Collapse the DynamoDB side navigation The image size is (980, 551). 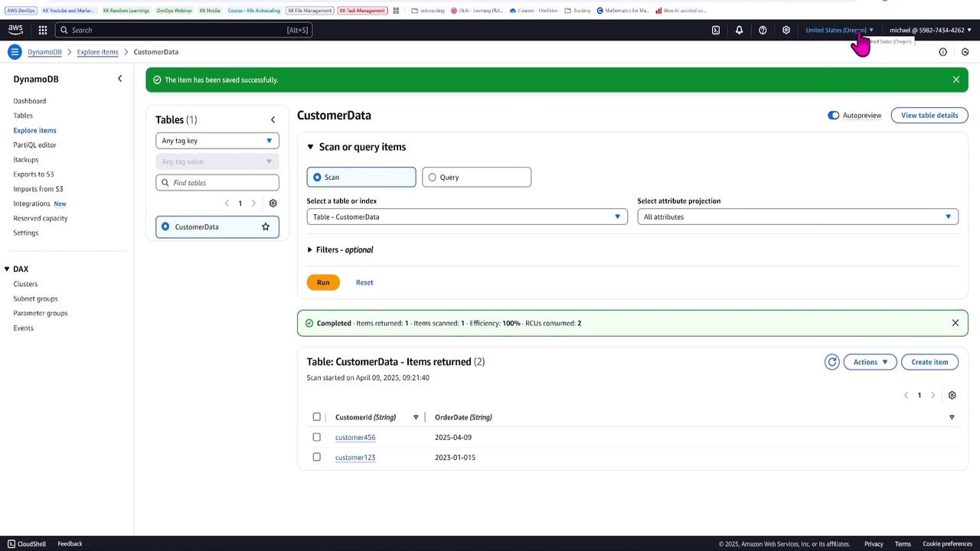click(x=119, y=79)
